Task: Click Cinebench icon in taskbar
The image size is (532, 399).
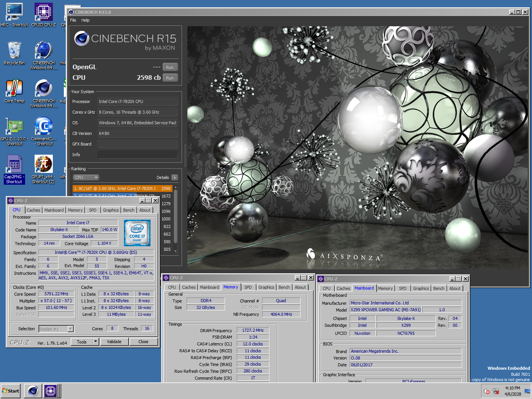Action: [33, 391]
